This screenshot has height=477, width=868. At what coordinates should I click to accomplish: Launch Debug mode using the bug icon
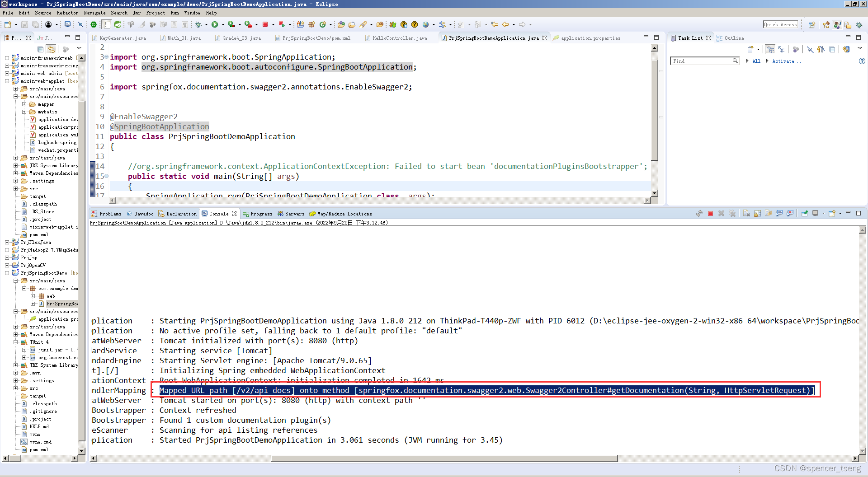pos(198,24)
